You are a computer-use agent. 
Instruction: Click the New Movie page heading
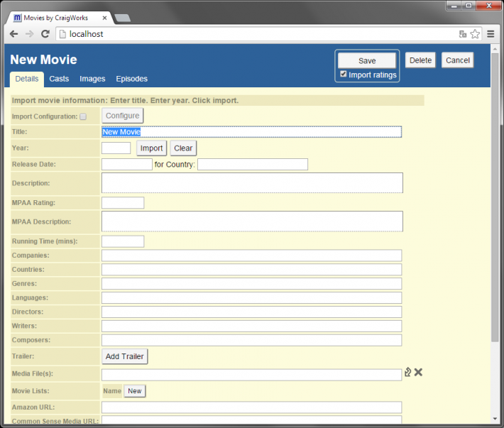(x=43, y=60)
